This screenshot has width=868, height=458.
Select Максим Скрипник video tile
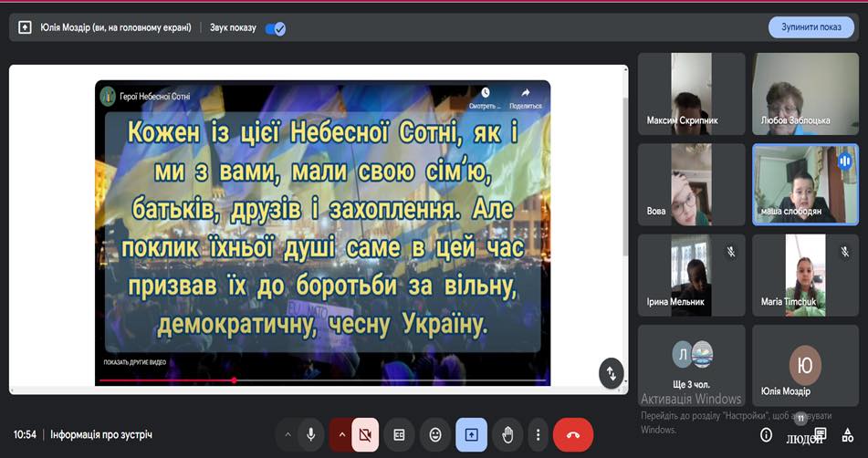(x=692, y=94)
